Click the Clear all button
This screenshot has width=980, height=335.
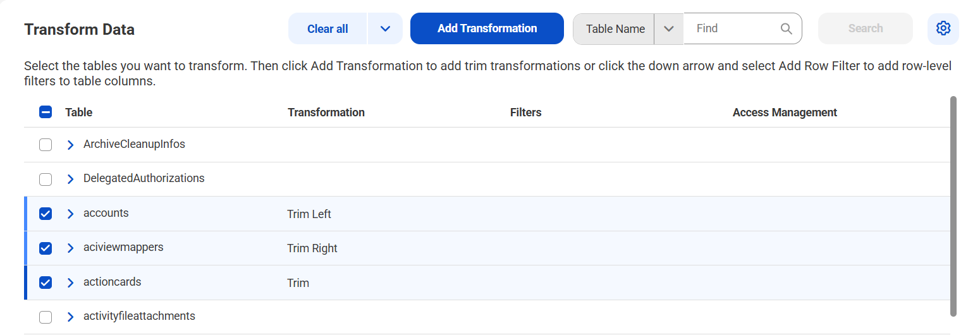click(328, 28)
